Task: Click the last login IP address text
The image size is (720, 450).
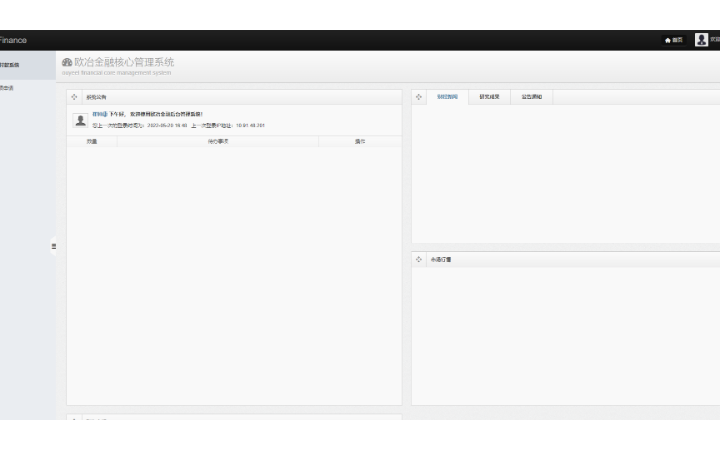Action: tap(228, 125)
